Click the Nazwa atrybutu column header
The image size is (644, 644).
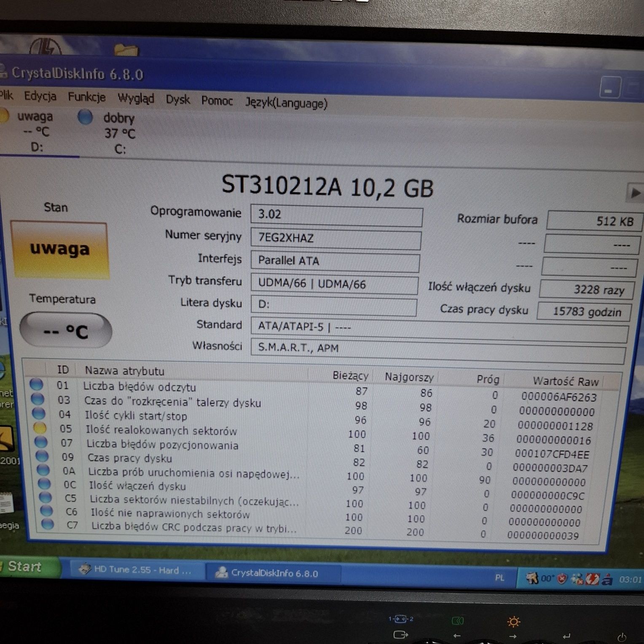coord(125,371)
